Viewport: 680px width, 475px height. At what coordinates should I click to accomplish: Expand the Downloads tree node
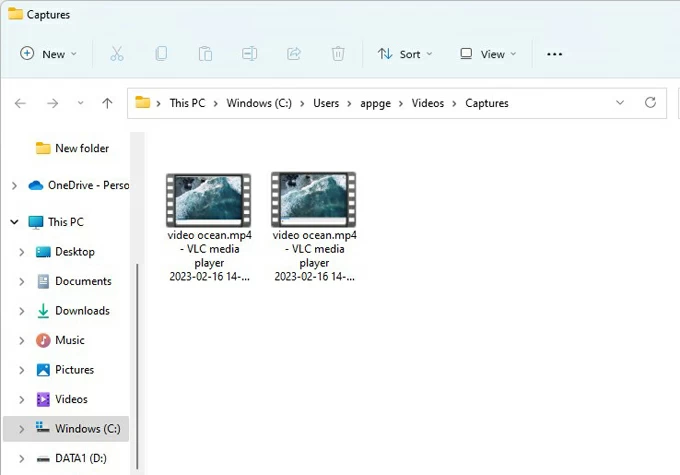[x=21, y=311]
